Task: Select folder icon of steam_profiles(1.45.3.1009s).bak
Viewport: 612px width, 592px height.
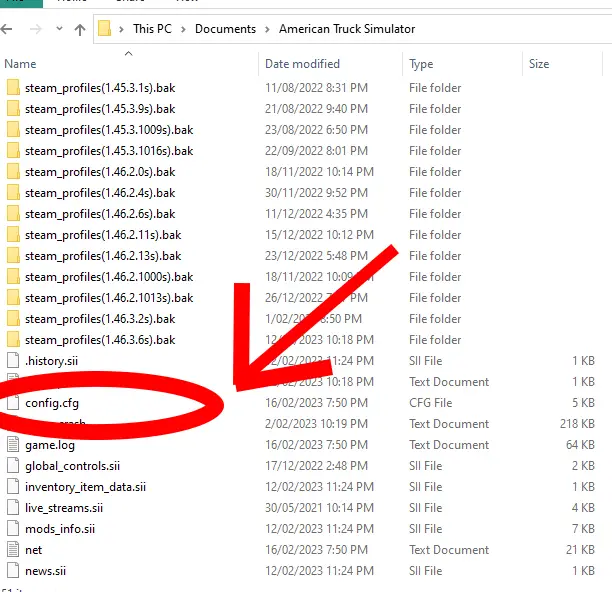Action: click(x=13, y=130)
